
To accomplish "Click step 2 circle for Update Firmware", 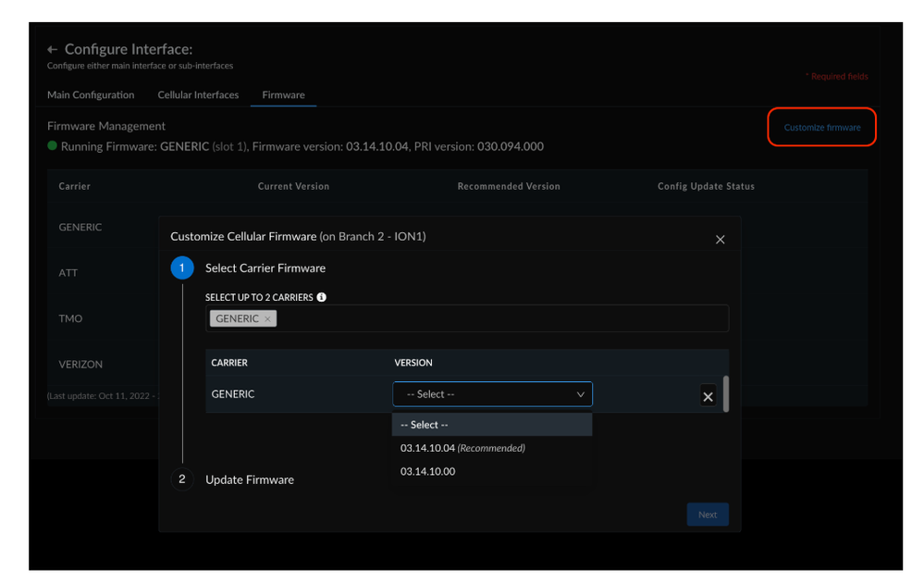I will (x=182, y=479).
